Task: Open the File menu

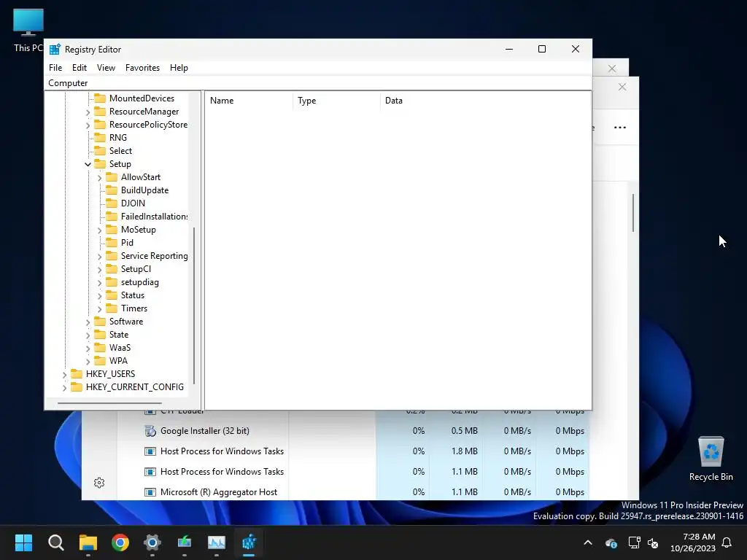Action: tap(55, 68)
